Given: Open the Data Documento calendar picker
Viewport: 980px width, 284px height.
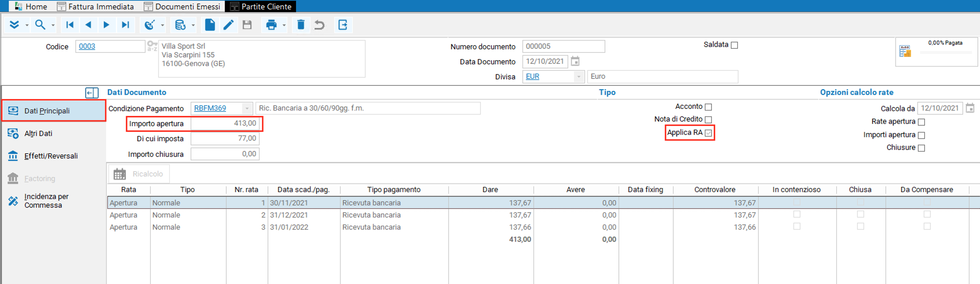Looking at the screenshot, I should (575, 61).
